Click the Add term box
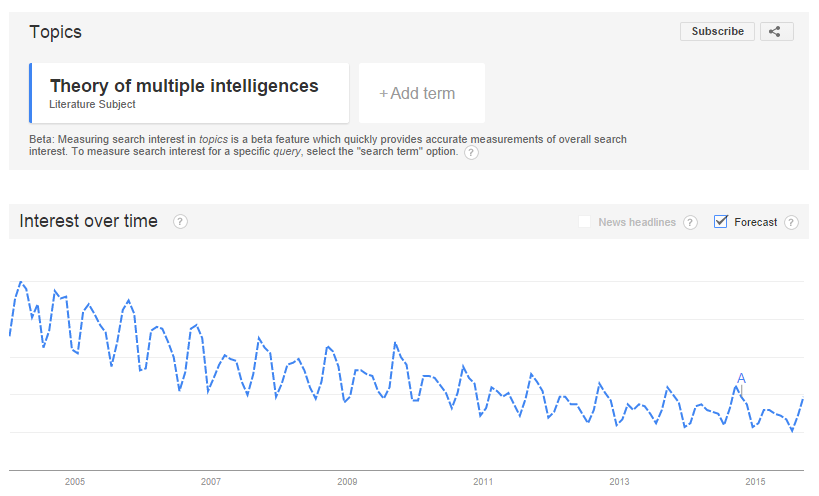The image size is (819, 496). click(422, 93)
